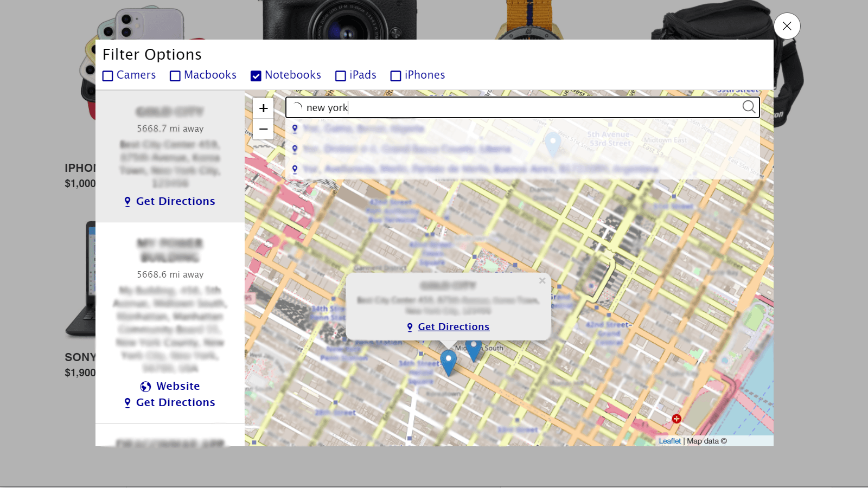Select the zoom in (+) control on the map
868x488 pixels.
pyautogui.click(x=263, y=108)
